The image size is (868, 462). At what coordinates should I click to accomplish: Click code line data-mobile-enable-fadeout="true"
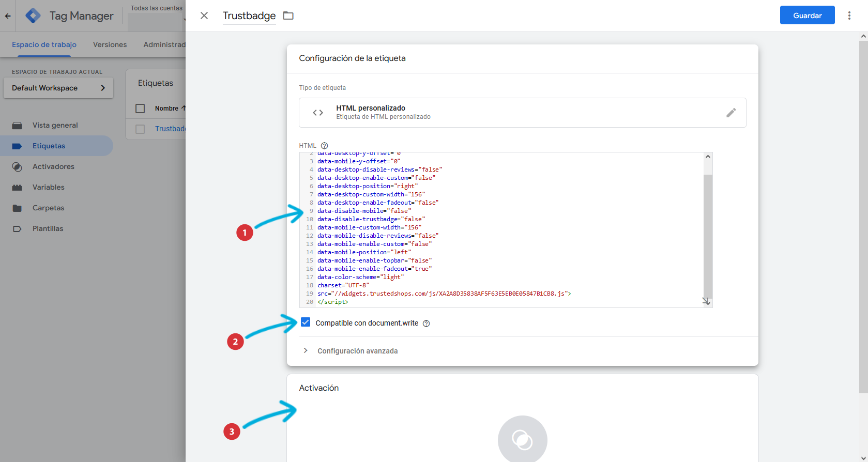375,269
